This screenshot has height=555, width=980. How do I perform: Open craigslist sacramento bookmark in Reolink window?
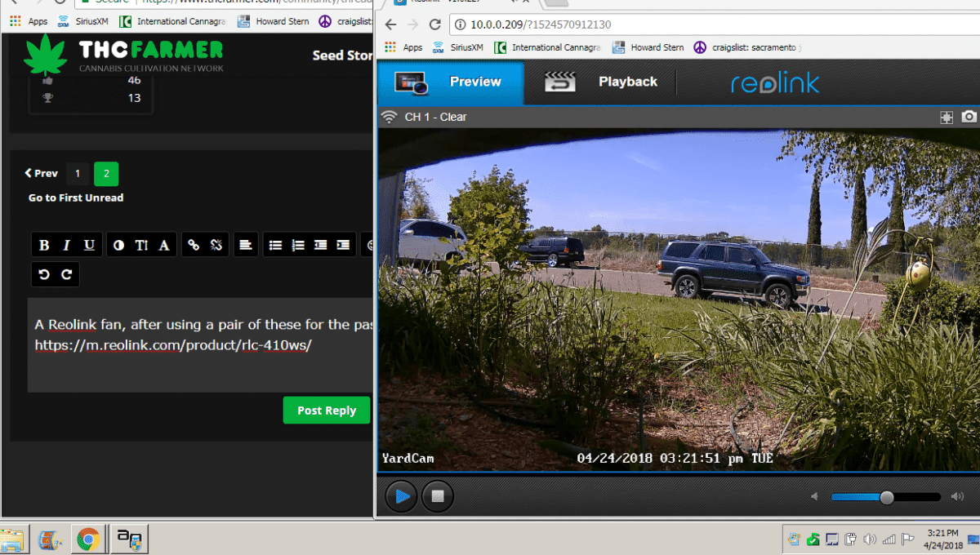pyautogui.click(x=747, y=47)
